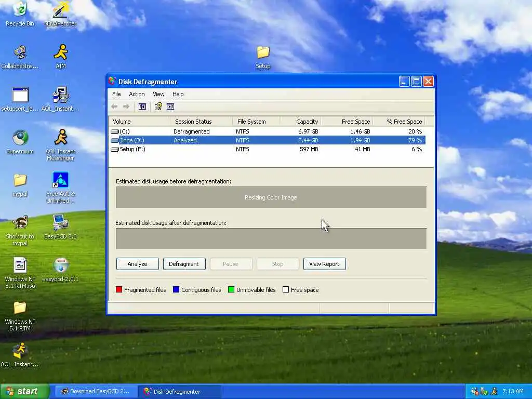Click the Forward arrow in Defragmenter toolbar
The width and height of the screenshot is (532, 399).
(126, 107)
